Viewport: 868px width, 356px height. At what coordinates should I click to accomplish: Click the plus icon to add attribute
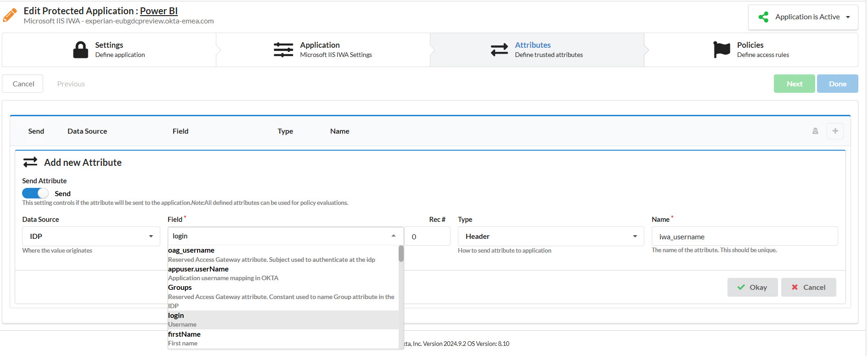pyautogui.click(x=835, y=131)
